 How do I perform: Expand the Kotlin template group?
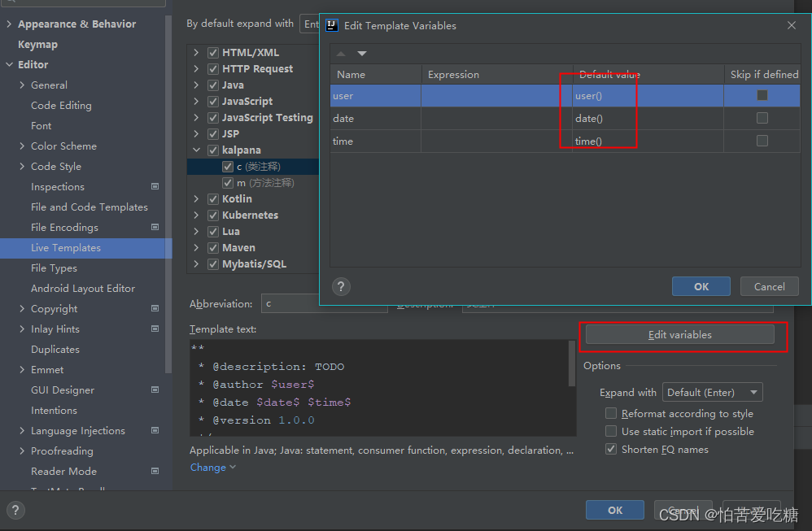[x=196, y=198]
